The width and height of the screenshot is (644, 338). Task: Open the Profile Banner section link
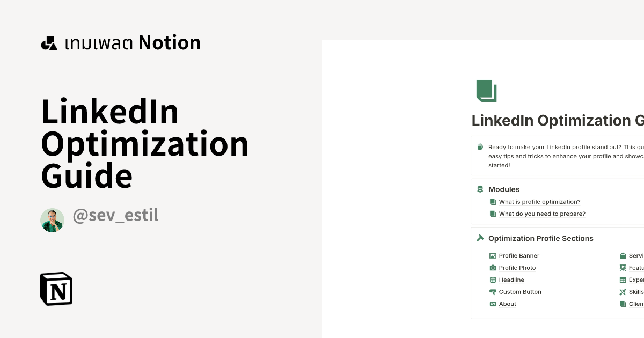[x=519, y=255]
